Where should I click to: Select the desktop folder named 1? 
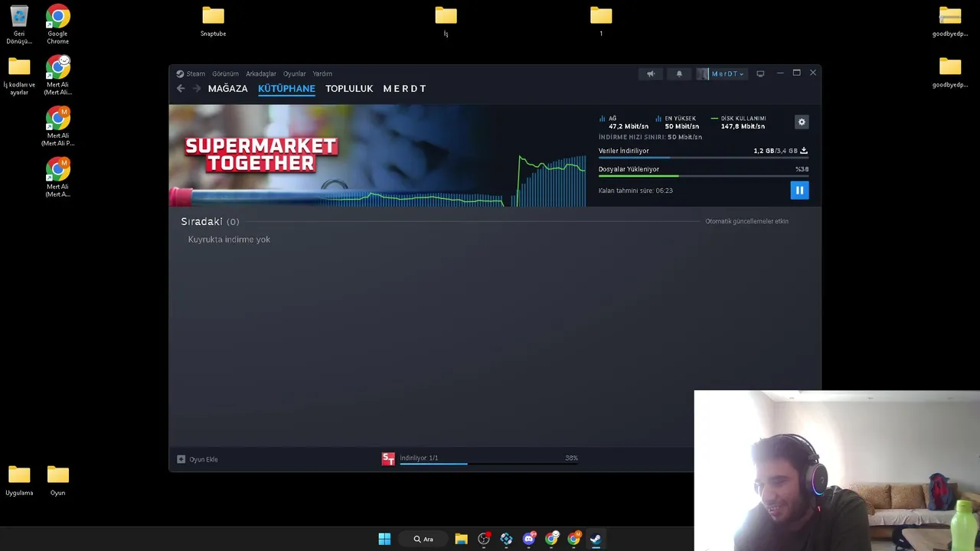tap(601, 21)
